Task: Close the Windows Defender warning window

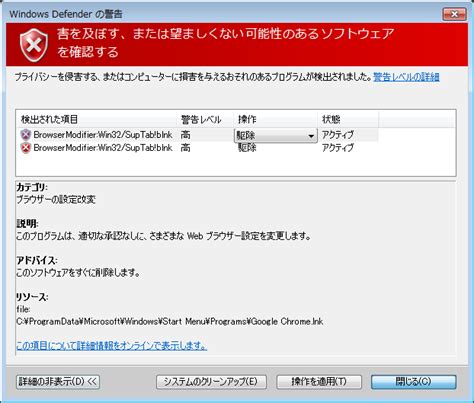Action: [454, 14]
